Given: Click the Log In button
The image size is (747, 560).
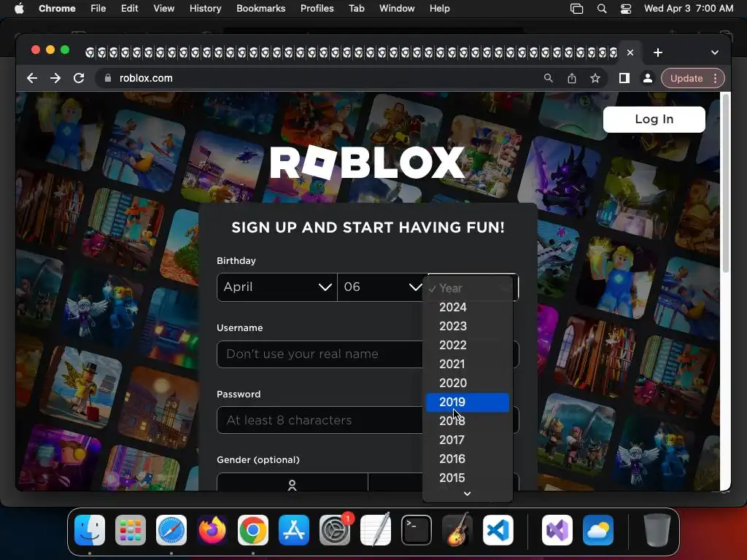Looking at the screenshot, I should (x=654, y=119).
